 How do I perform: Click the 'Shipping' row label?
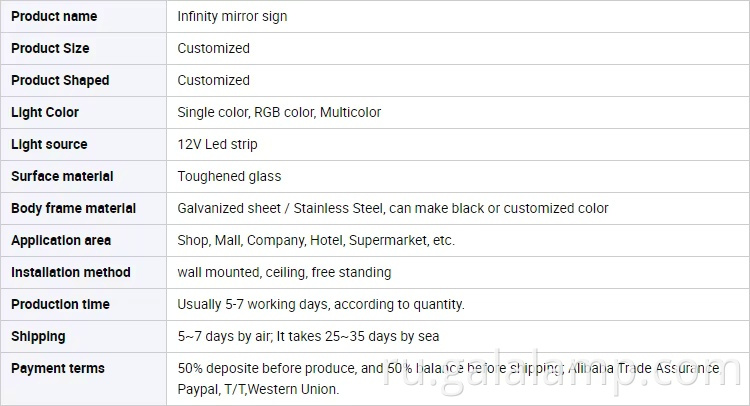[38, 336]
